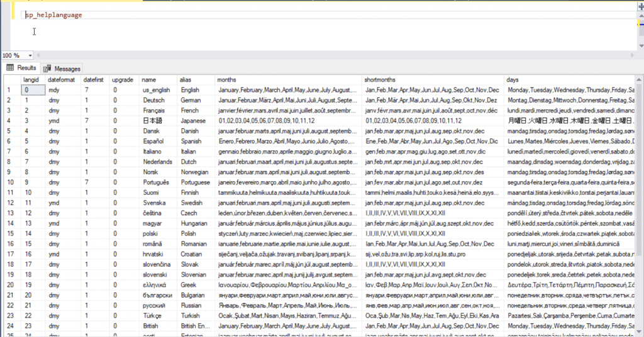Select the Japanese alias cell
The height and width of the screenshot is (337, 644).
point(196,121)
